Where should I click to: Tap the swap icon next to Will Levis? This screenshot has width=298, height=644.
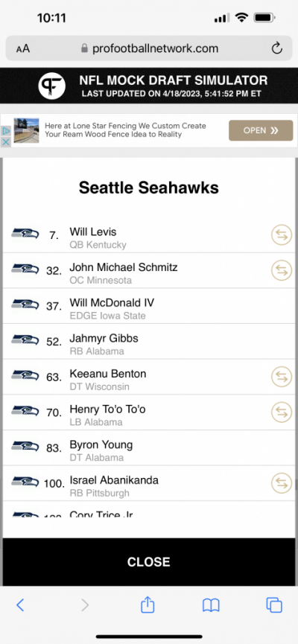[x=282, y=235]
